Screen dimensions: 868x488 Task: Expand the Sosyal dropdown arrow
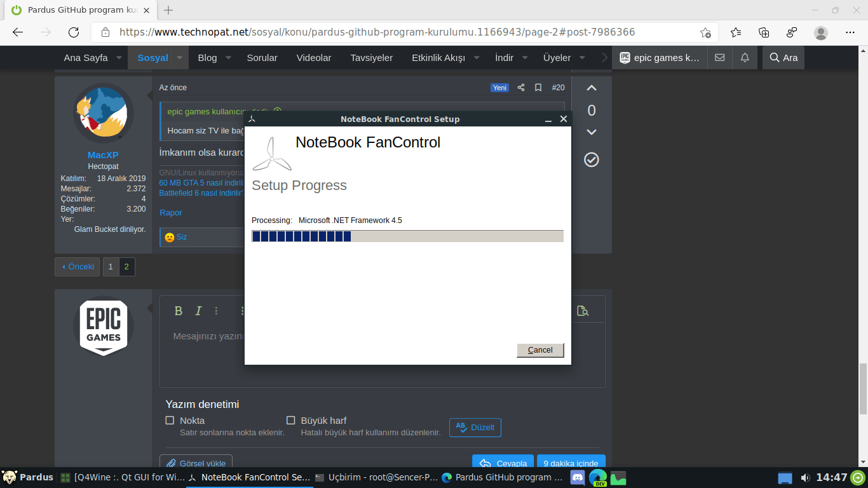click(x=180, y=58)
